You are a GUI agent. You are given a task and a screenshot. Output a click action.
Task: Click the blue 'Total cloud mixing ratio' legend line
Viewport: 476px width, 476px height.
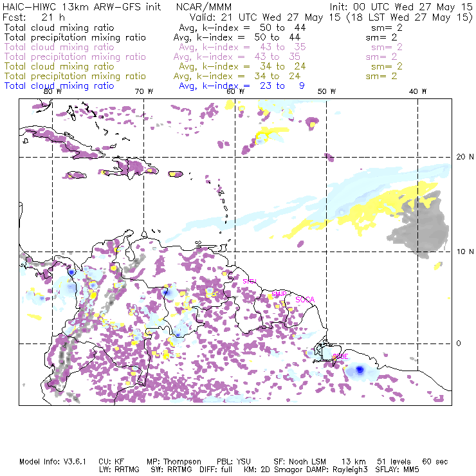(59, 86)
